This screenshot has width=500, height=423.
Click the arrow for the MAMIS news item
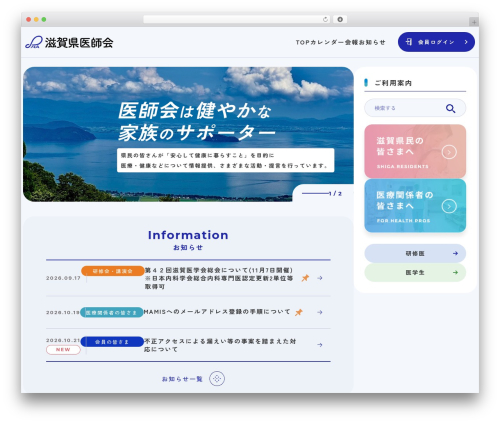tap(320, 312)
